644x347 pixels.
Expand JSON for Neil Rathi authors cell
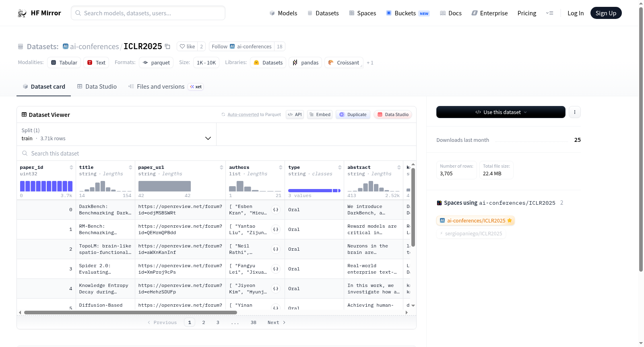[276, 249]
